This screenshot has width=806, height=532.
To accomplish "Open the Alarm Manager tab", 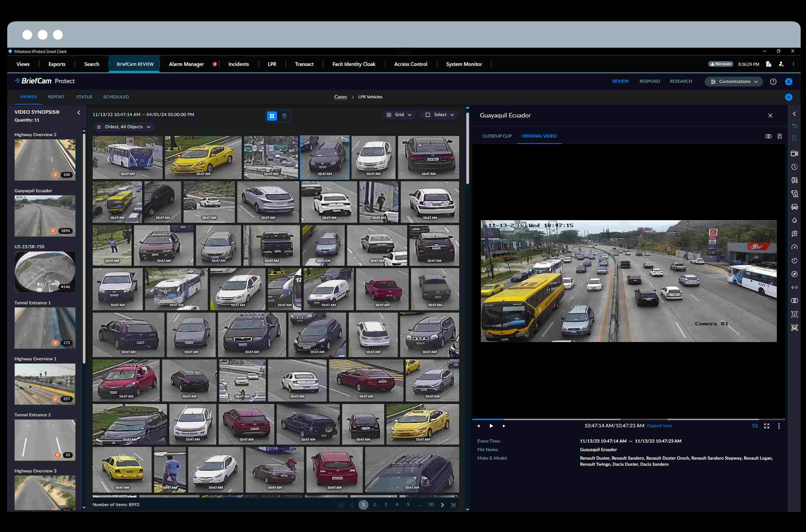I will pyautogui.click(x=186, y=64).
